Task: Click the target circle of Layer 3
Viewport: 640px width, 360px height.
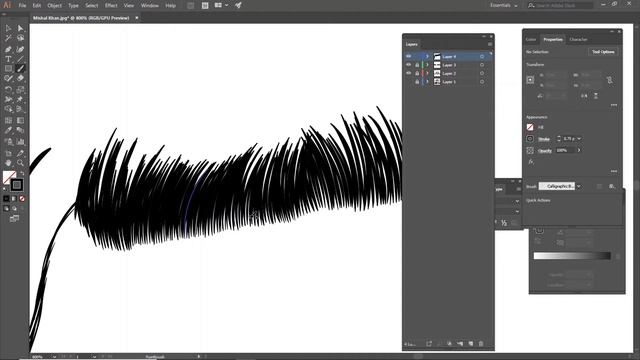Action: tap(482, 65)
